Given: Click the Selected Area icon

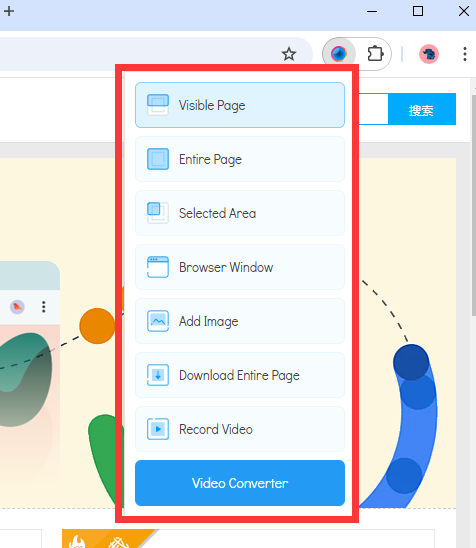Looking at the screenshot, I should point(158,213).
